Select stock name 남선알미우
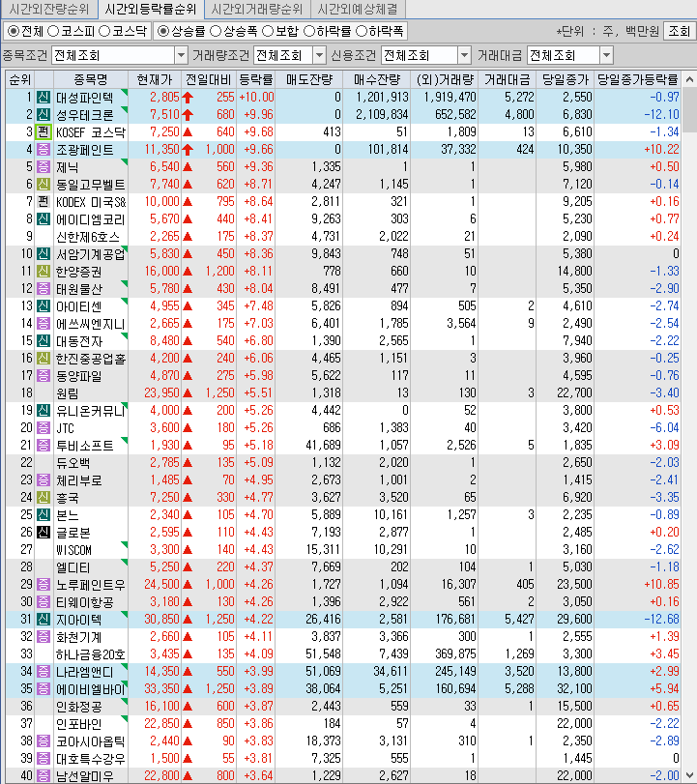Viewport: 697px width, 784px height. 84,776
